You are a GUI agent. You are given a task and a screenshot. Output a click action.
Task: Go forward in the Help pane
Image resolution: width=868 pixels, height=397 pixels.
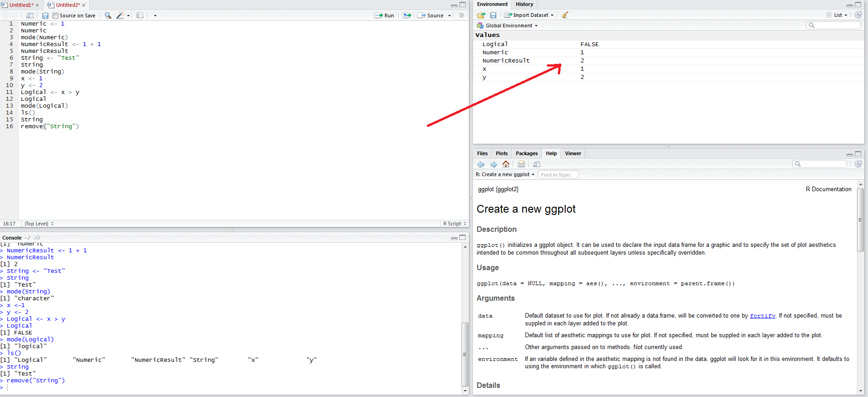tap(494, 164)
